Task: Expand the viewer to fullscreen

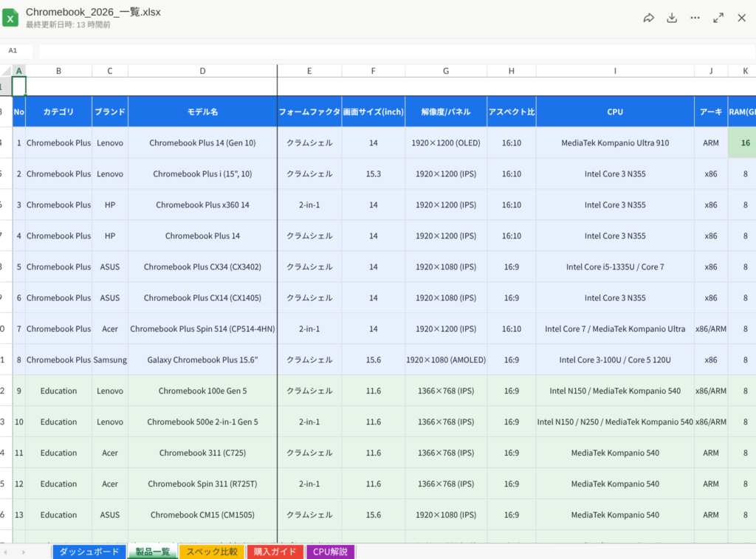Action: pyautogui.click(x=718, y=18)
